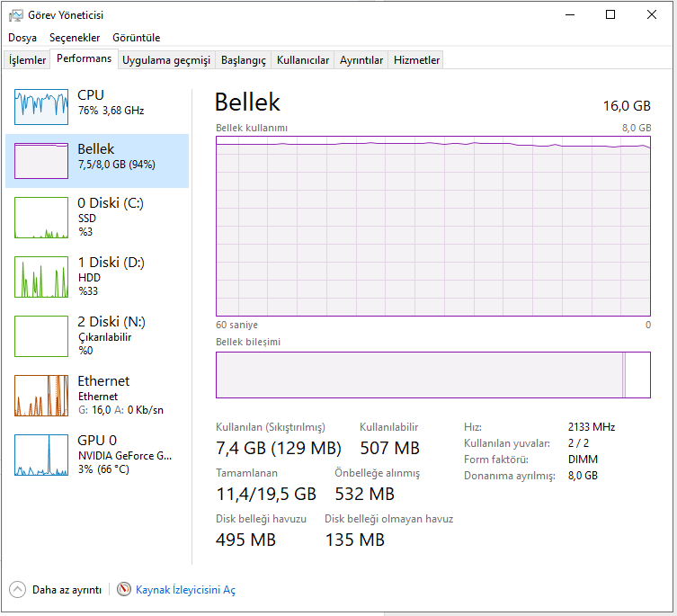The height and width of the screenshot is (616, 677).
Task: Go to the Başlangıç tab
Action: (244, 60)
